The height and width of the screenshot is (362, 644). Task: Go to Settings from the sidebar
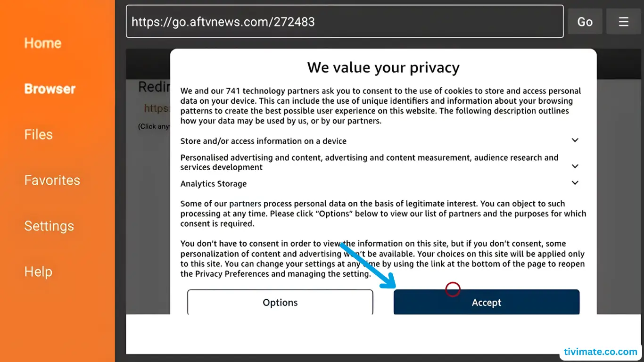(x=49, y=226)
